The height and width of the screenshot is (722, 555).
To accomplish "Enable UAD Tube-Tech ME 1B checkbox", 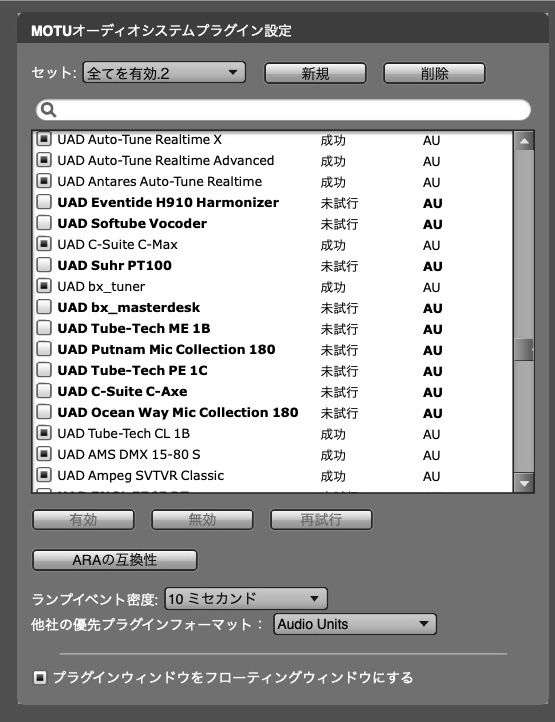I will [x=44, y=328].
